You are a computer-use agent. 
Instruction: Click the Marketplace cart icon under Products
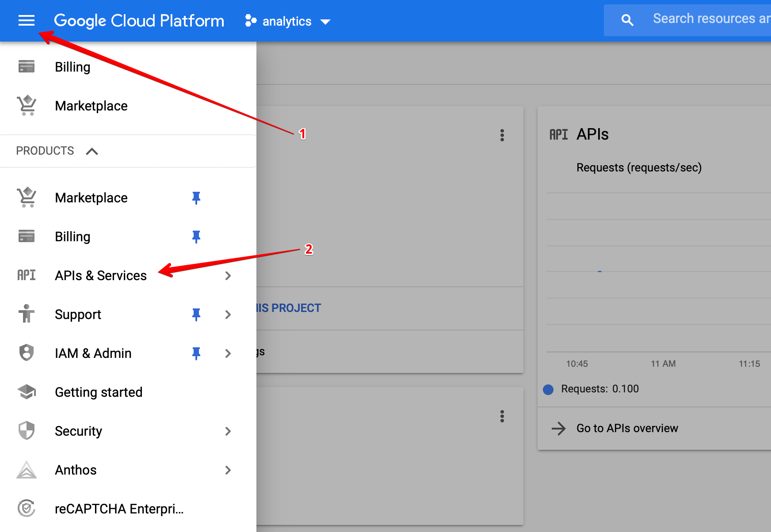(27, 198)
